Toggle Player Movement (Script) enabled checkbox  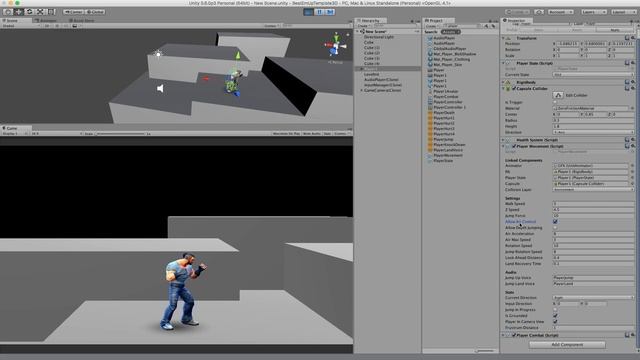coord(513,146)
